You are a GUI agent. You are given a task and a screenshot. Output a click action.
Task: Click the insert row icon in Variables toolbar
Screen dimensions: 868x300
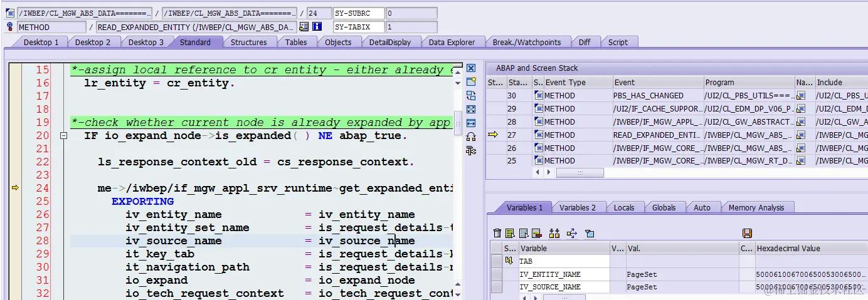click(523, 233)
